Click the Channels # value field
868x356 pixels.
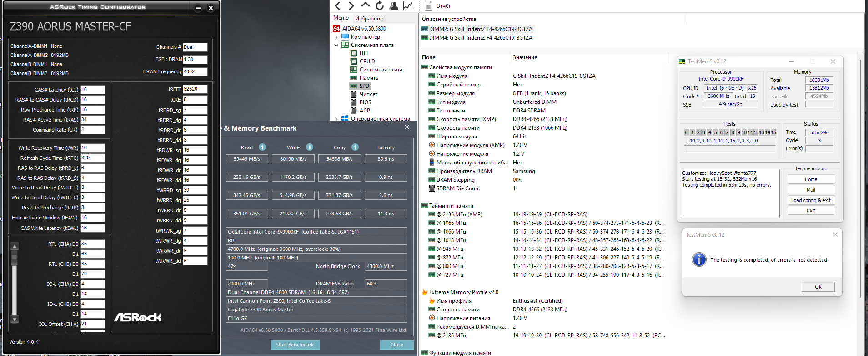195,47
